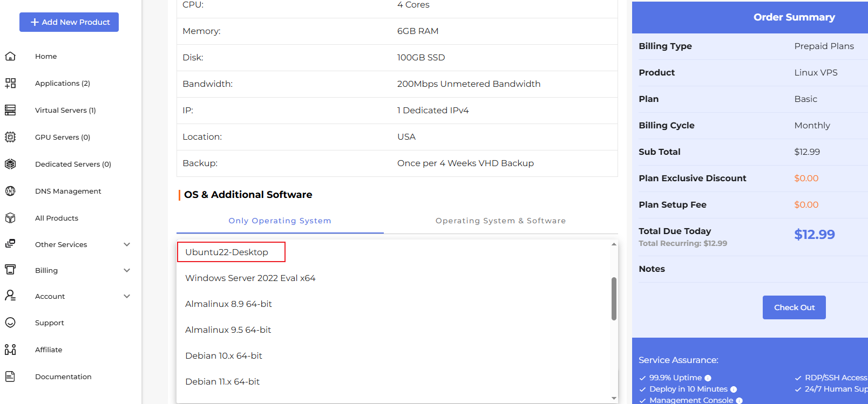Viewport: 868px width, 404px height.
Task: Switch to Operating System & Software tab
Action: pyautogui.click(x=500, y=221)
